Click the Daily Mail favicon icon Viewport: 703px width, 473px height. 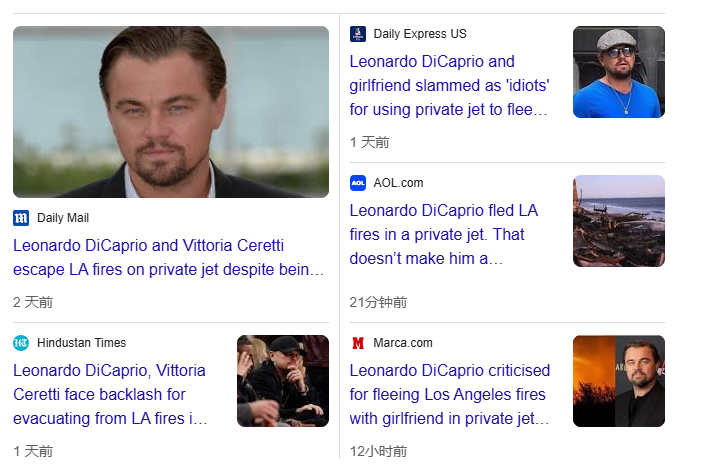click(21, 218)
